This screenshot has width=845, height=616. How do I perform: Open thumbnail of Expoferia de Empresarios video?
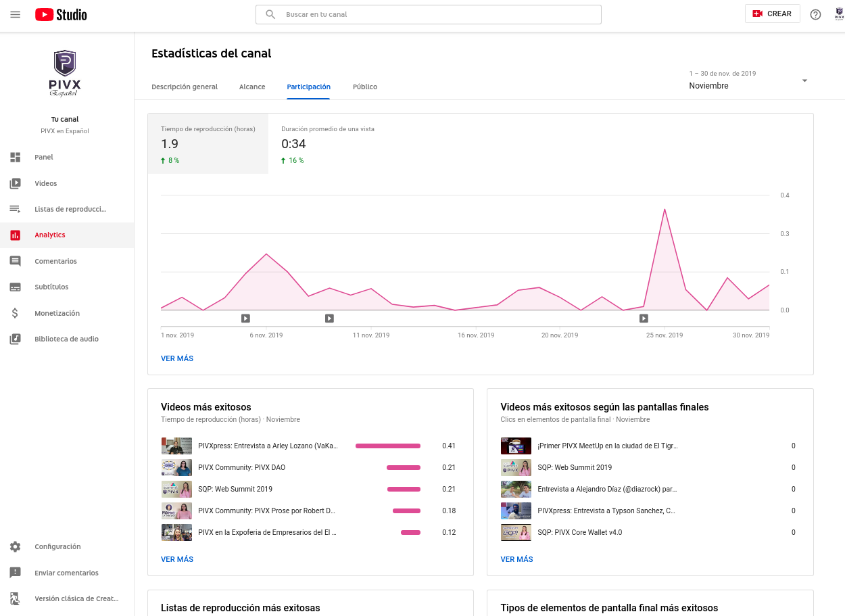(176, 532)
